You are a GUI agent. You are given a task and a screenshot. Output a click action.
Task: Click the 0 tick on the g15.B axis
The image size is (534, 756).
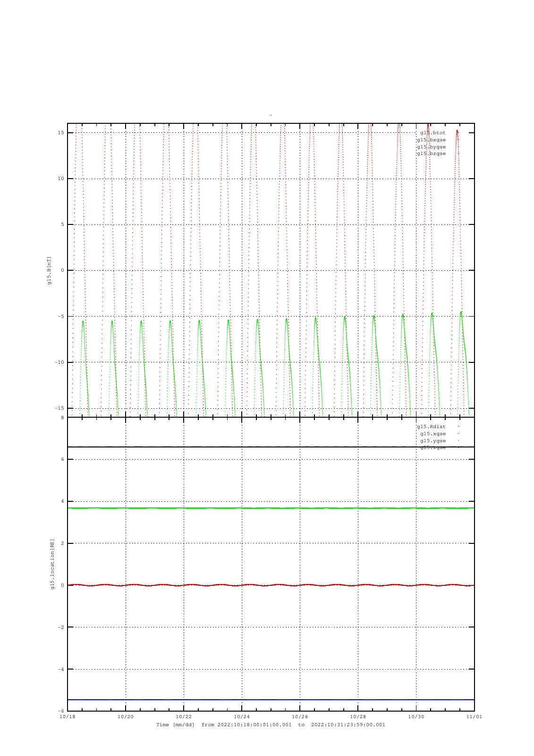point(62,270)
